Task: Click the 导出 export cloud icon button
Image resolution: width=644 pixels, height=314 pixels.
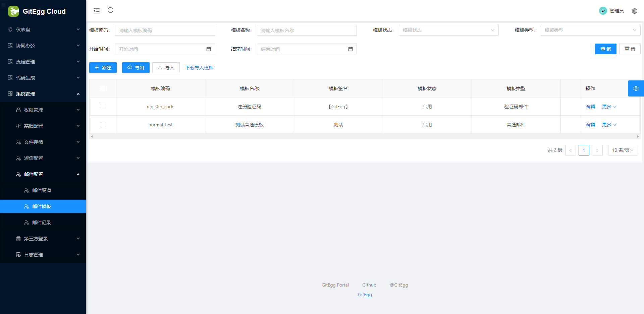Action: [136, 67]
